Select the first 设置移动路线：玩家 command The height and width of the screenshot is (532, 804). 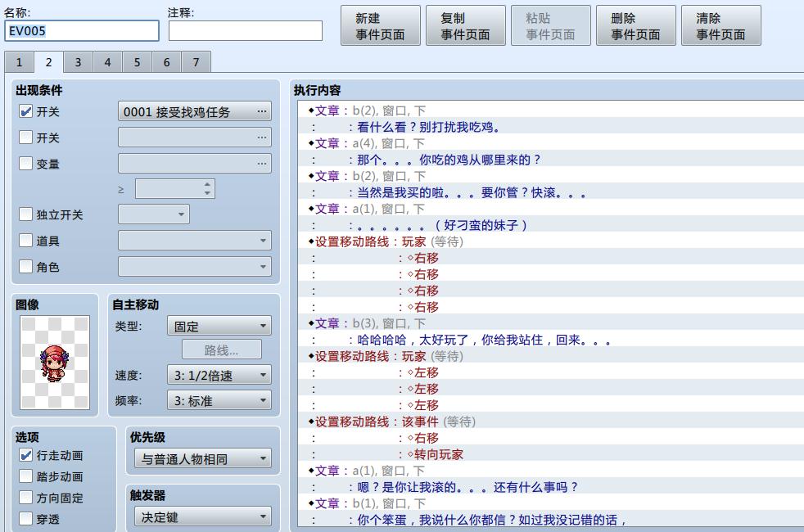551,241
